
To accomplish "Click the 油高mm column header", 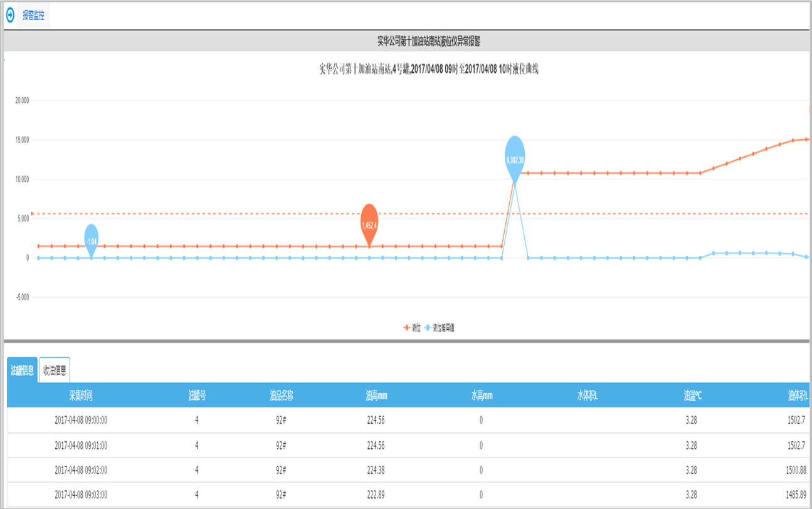I will point(376,396).
